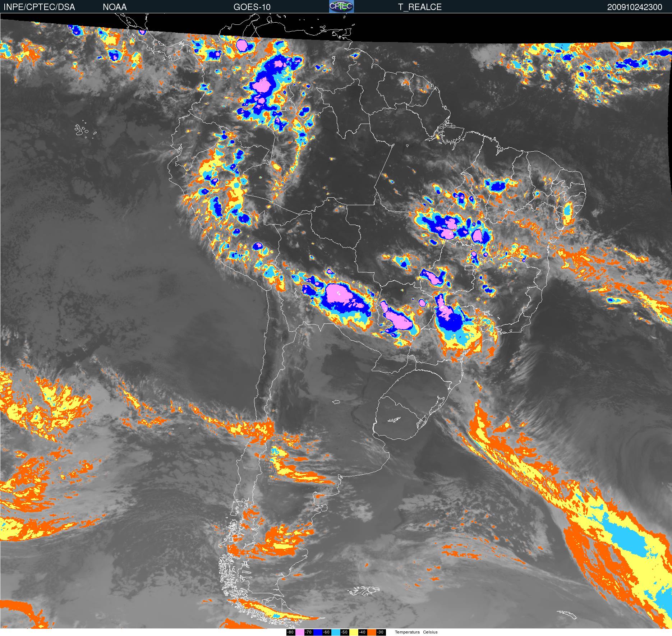This screenshot has height=636, width=672.
Task: Click the -80 legend value
Action: 290,632
